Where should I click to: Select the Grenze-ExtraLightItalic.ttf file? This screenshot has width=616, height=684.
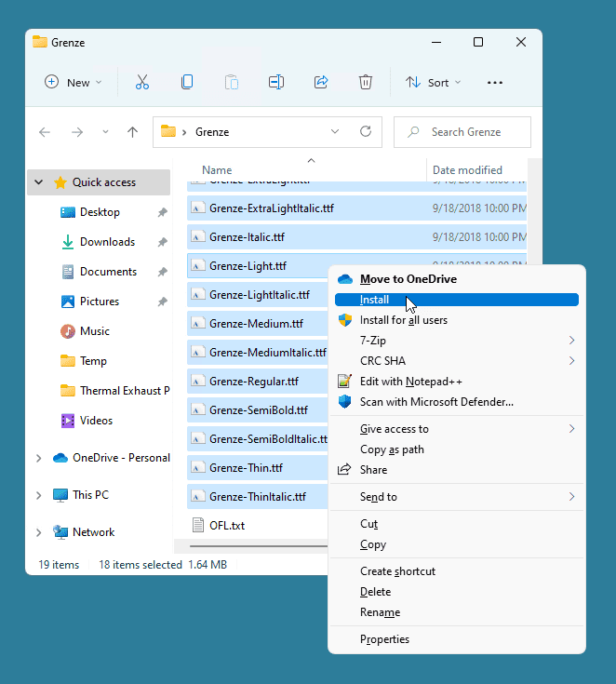coord(357,208)
